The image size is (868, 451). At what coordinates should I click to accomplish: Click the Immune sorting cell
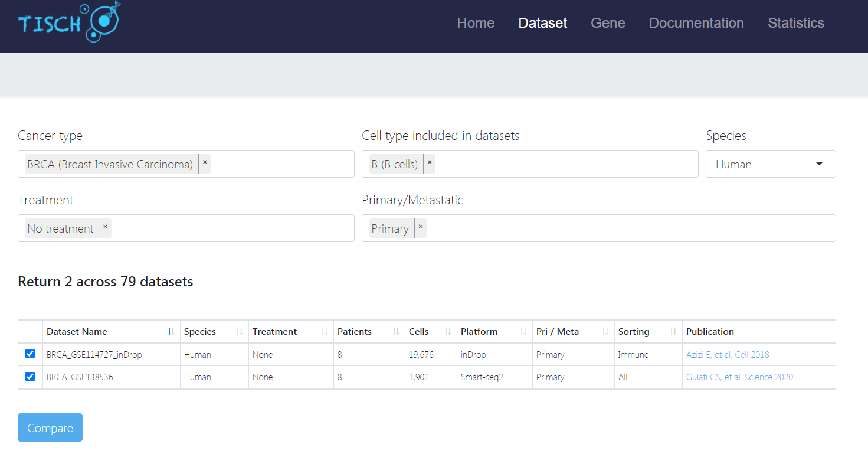(x=633, y=355)
